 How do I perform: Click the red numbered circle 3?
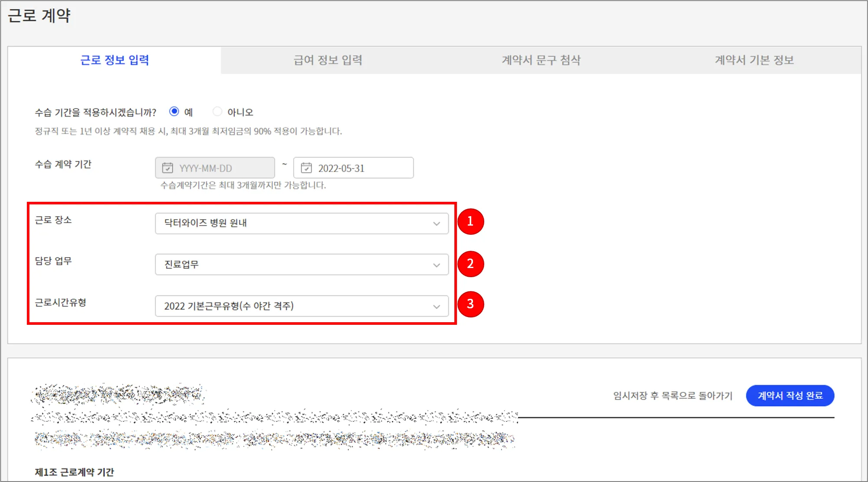(x=470, y=304)
